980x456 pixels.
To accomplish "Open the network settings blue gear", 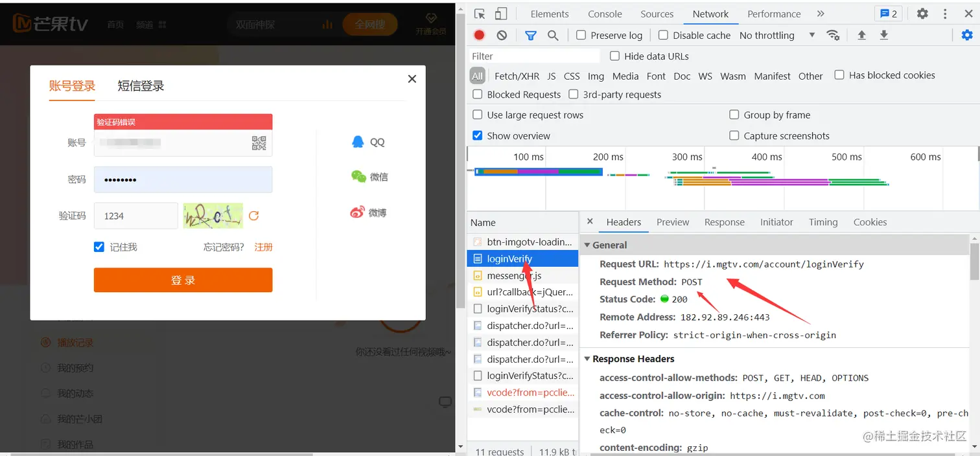I will [x=967, y=35].
